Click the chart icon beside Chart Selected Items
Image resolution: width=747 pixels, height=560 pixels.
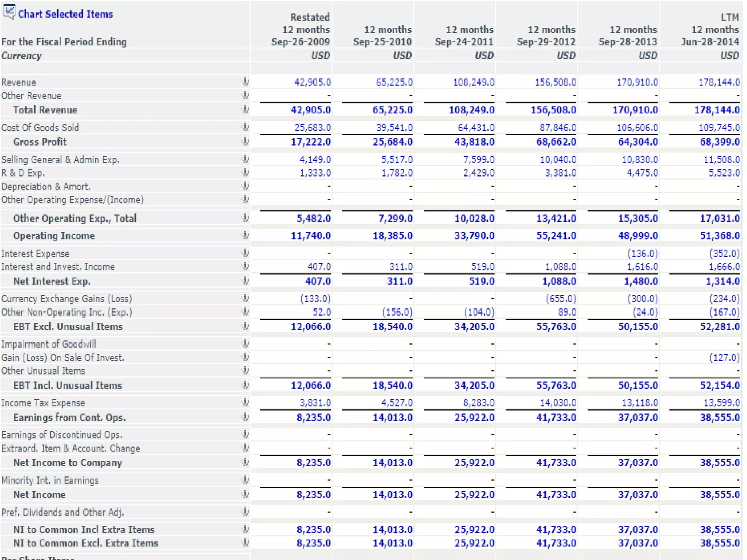(x=9, y=12)
